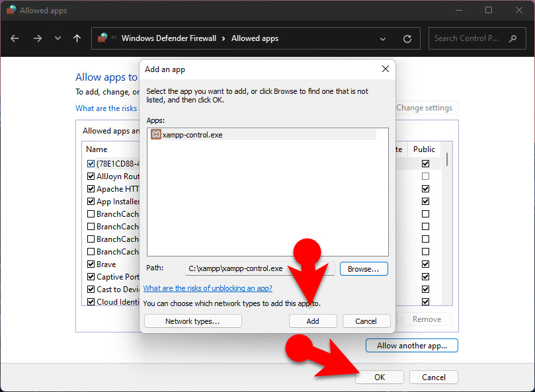This screenshot has height=392, width=535.
Task: Open address bar history dropdown
Action: tap(383, 39)
